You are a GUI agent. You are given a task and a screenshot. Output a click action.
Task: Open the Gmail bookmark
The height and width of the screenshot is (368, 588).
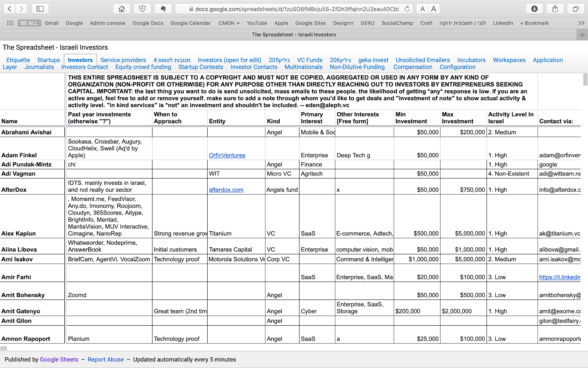click(x=52, y=23)
